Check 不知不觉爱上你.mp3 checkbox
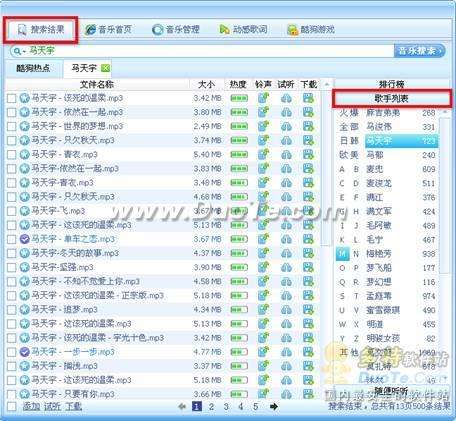 click(x=12, y=281)
